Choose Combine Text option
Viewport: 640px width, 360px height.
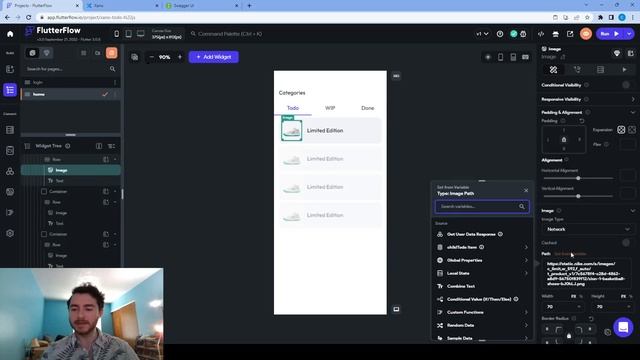point(461,286)
